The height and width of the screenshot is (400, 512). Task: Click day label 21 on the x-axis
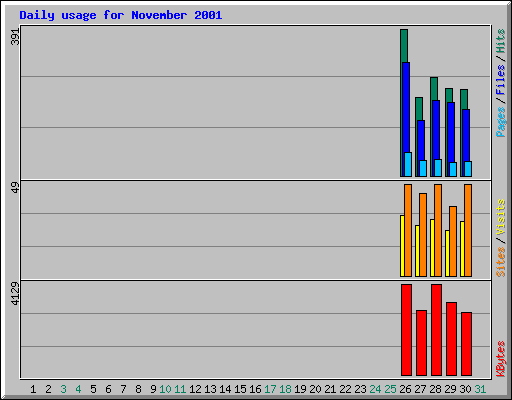point(330,389)
